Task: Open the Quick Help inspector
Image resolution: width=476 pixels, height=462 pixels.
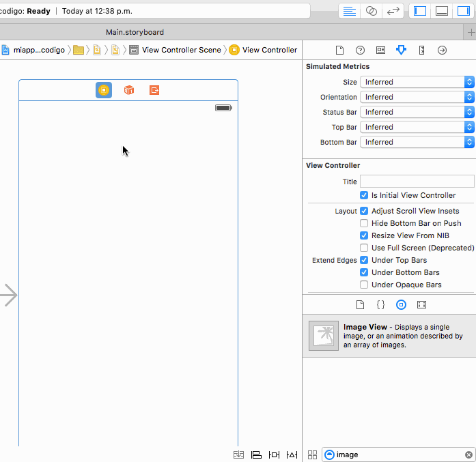Action: tap(360, 50)
